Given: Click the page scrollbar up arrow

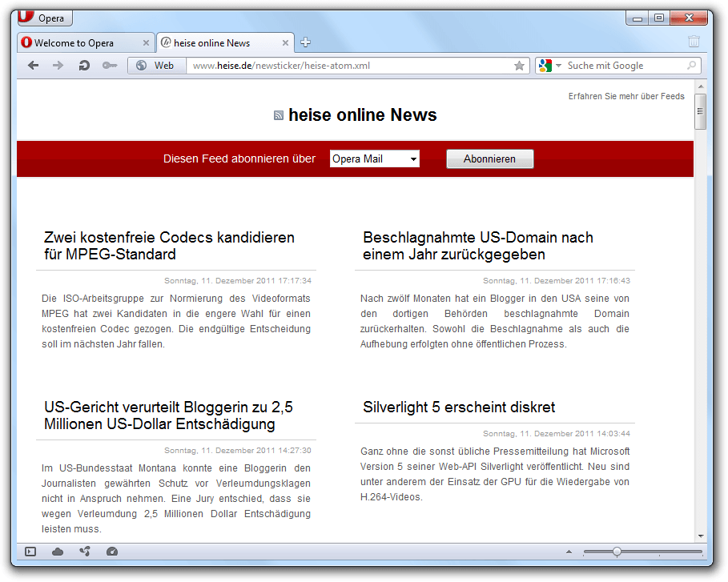Looking at the screenshot, I should pyautogui.click(x=701, y=86).
